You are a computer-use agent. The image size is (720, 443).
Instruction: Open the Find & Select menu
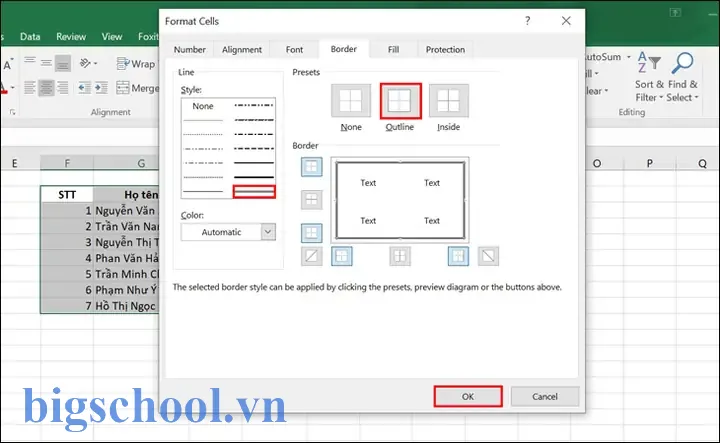pyautogui.click(x=682, y=77)
